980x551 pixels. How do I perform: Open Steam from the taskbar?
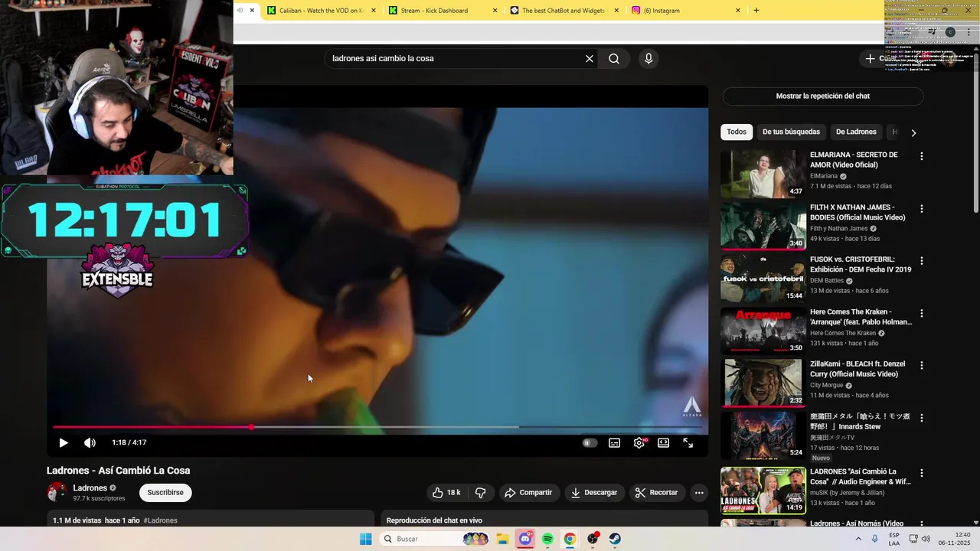pyautogui.click(x=615, y=540)
